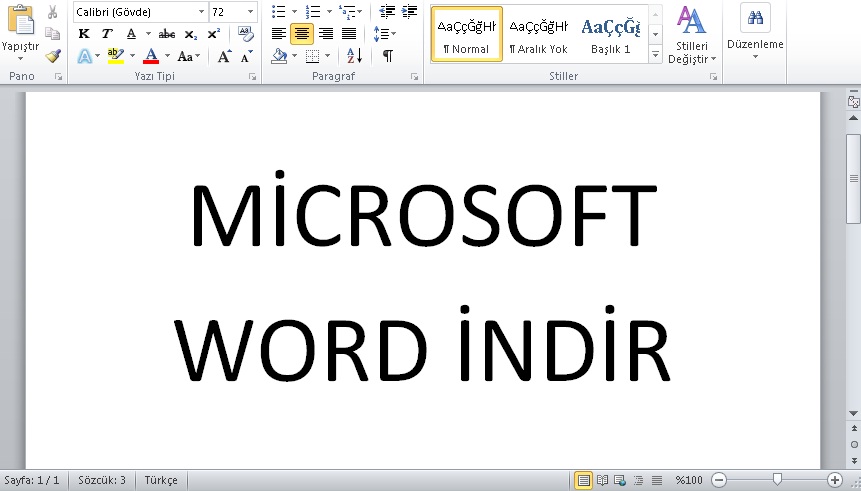Image resolution: width=861 pixels, height=491 pixels.
Task: Click the Sayfa: 1 / 1 page indicator
Action: point(32,481)
